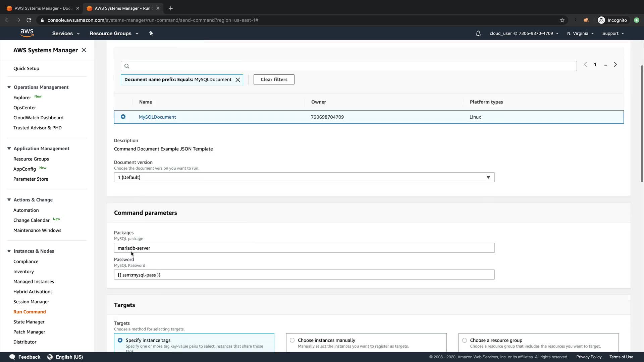
Task: Select Choose a resource group option
Action: (464, 340)
